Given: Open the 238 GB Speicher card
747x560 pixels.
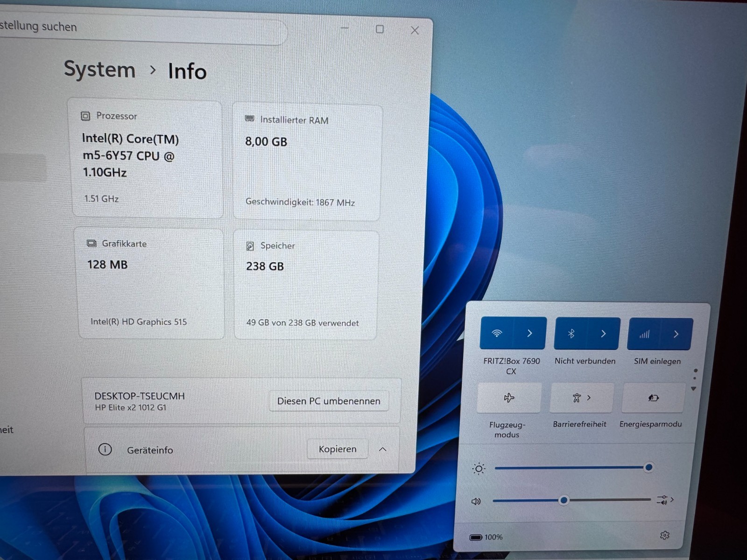Looking at the screenshot, I should (305, 285).
